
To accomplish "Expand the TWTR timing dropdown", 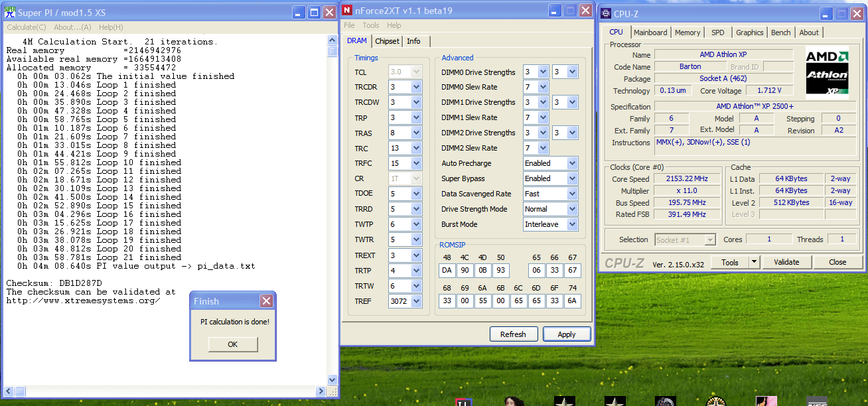I will pos(417,239).
